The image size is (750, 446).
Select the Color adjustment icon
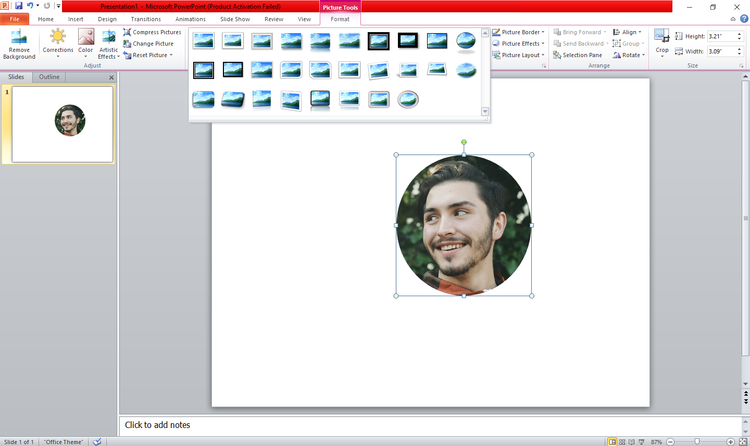(x=86, y=37)
